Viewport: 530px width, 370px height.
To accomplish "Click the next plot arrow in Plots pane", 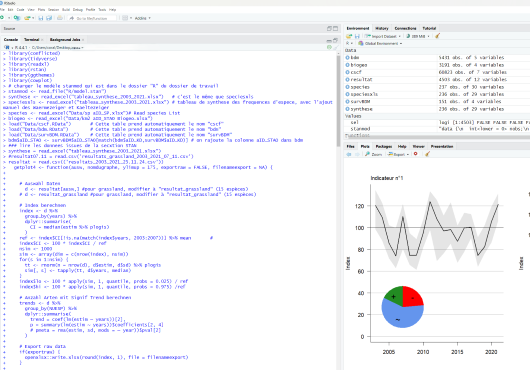I will [x=357, y=154].
